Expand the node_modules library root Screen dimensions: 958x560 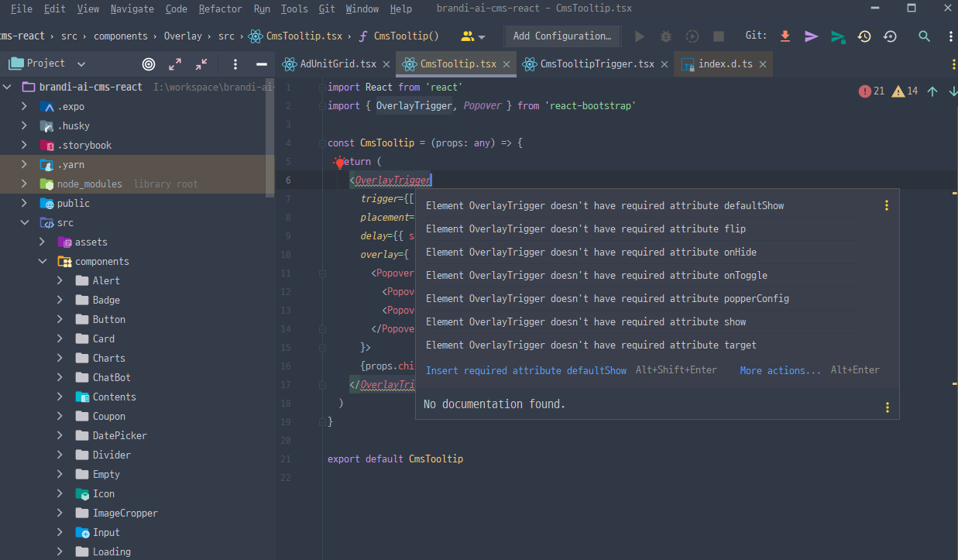coord(24,184)
